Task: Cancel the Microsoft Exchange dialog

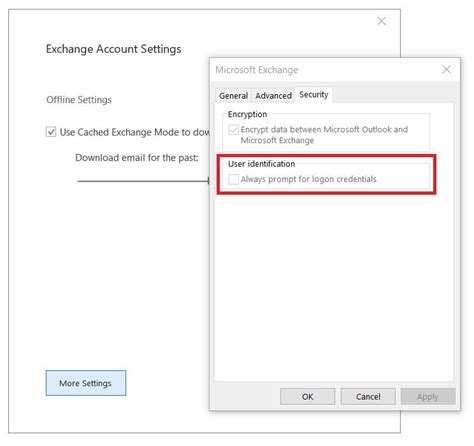Action: point(368,397)
